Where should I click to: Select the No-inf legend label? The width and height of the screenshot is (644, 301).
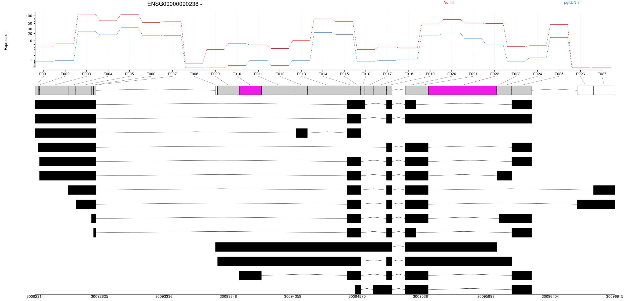point(448,2)
